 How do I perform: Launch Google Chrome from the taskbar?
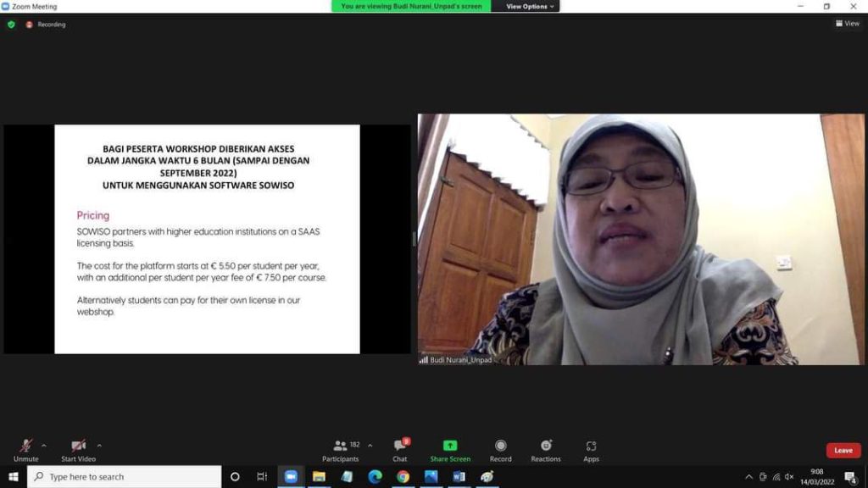click(403, 476)
